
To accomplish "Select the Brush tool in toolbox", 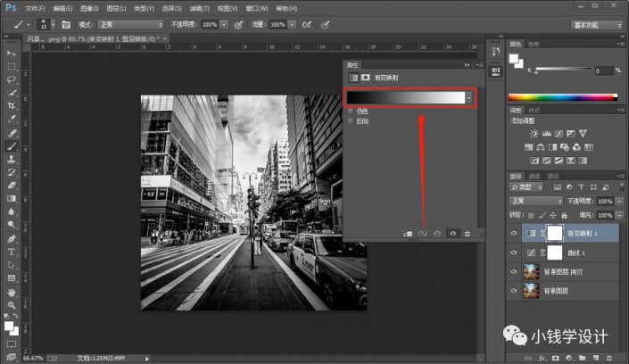I will click(x=12, y=146).
